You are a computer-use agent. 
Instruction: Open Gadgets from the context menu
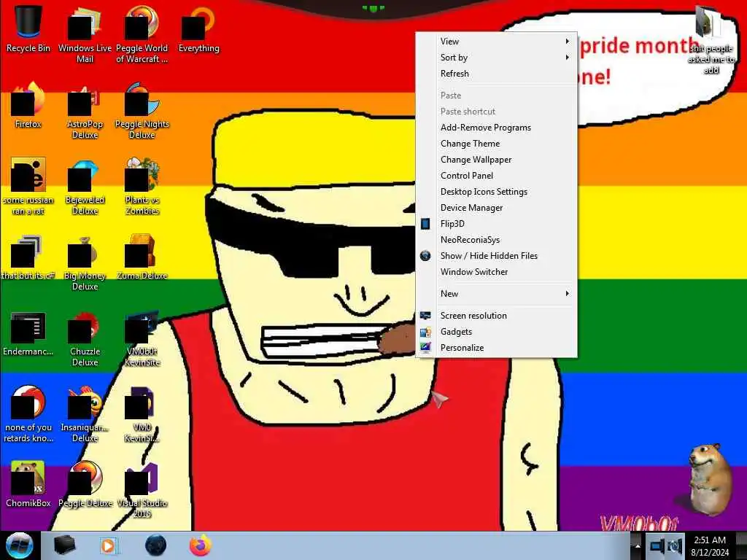click(x=496, y=332)
